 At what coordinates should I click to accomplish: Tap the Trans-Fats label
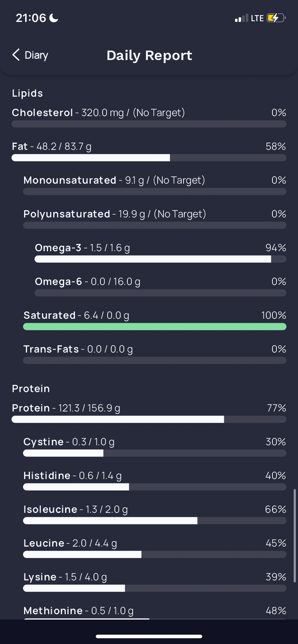tap(51, 349)
